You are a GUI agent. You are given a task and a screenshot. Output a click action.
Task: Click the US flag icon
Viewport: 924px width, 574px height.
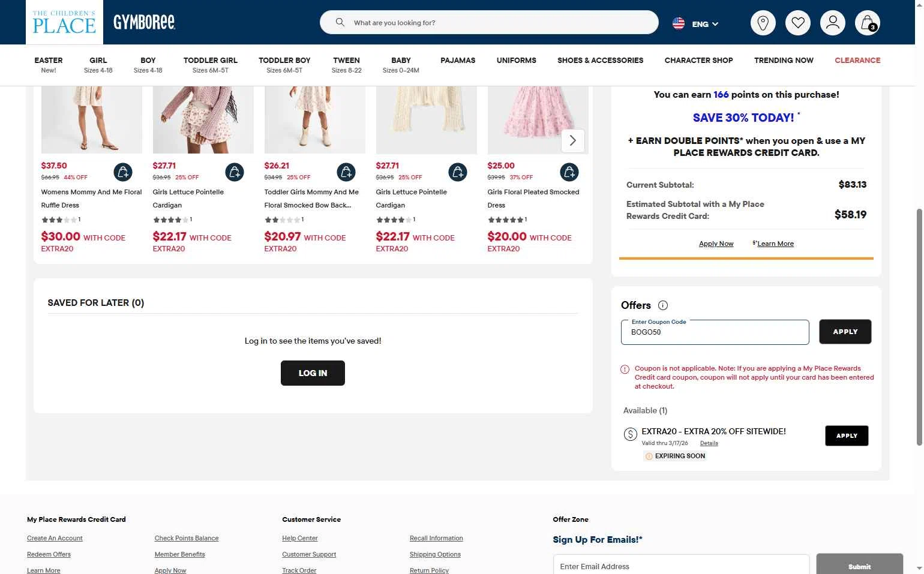pyautogui.click(x=679, y=23)
